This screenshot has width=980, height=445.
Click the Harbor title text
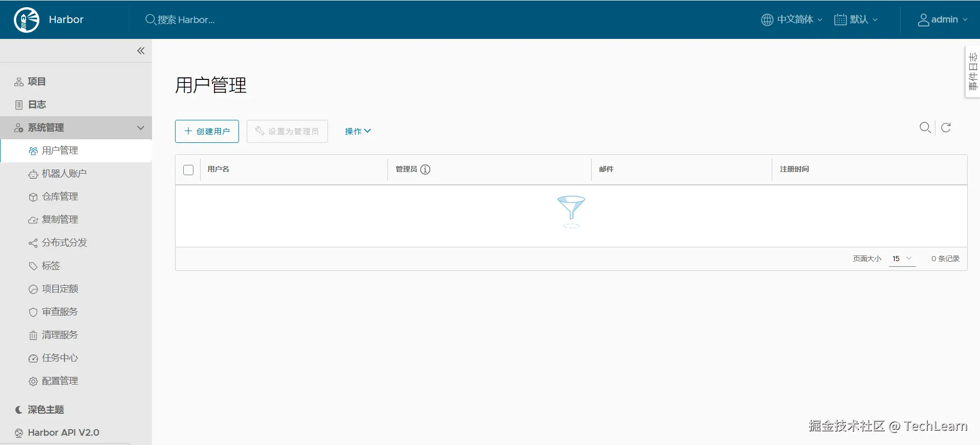(x=66, y=19)
